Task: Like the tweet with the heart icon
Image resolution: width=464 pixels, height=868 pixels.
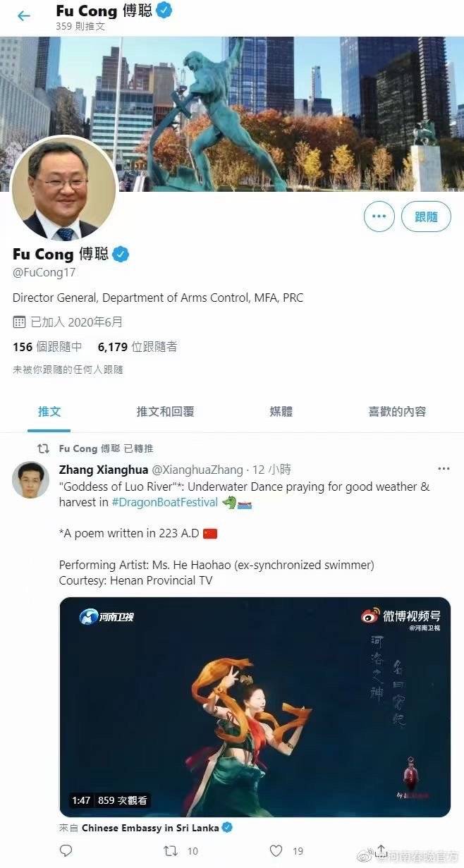Action: 276,851
